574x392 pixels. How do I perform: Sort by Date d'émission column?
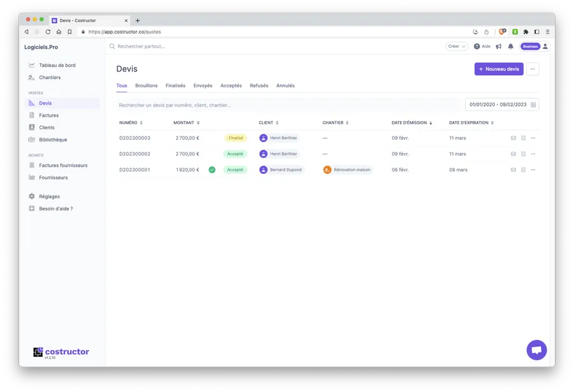412,122
